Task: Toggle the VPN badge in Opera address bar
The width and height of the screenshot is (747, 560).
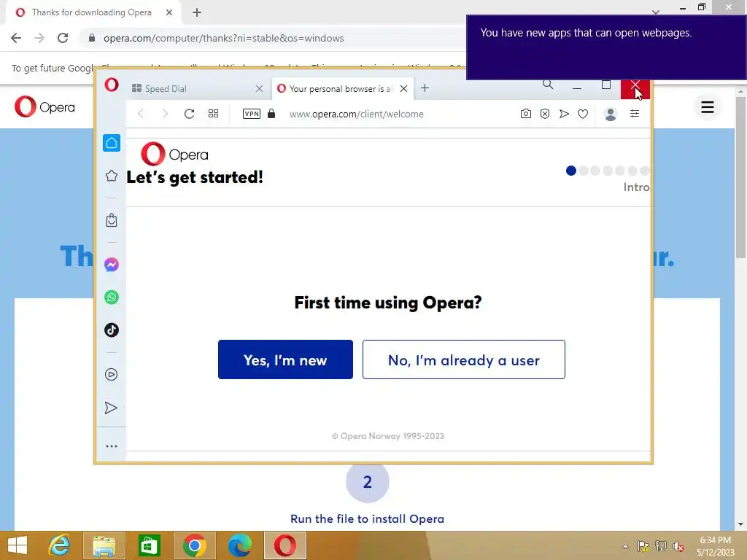Action: (252, 113)
